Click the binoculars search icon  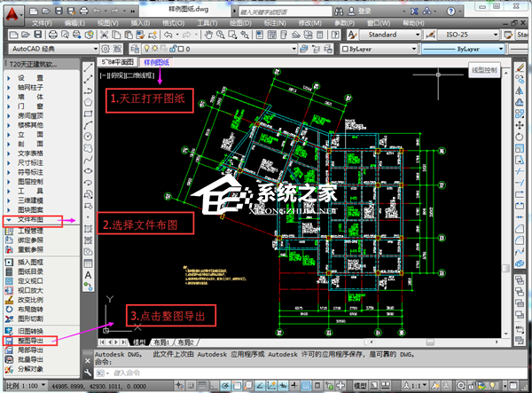[x=339, y=12]
